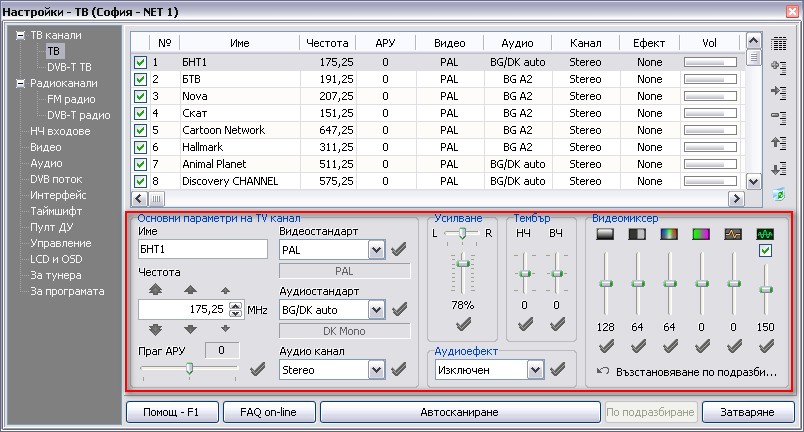This screenshot has height=432, width=804.
Task: Click the FAQ on-line button
Action: point(268,412)
